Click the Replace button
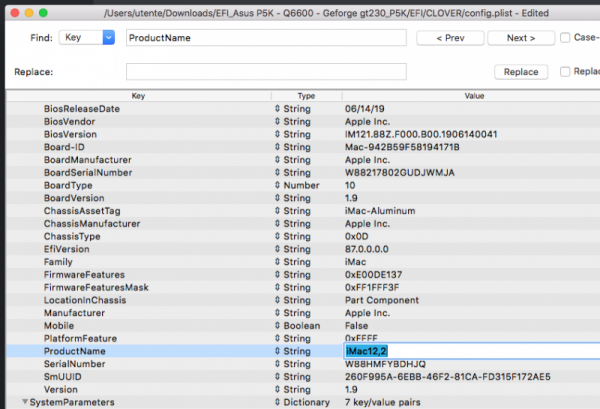Viewport: 600px width, 409px height. 520,72
